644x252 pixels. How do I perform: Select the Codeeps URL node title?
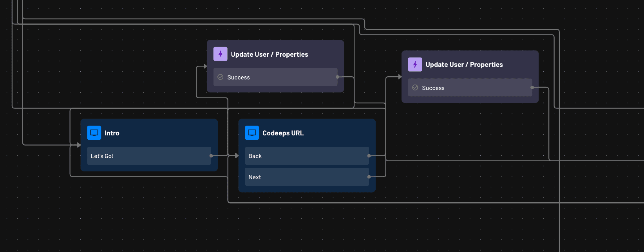click(283, 133)
